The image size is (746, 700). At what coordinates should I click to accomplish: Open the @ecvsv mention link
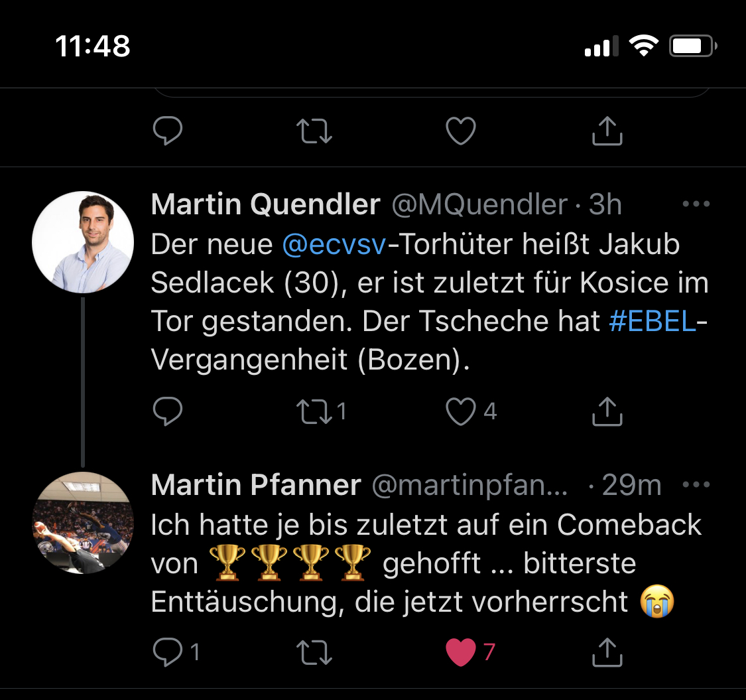334,245
